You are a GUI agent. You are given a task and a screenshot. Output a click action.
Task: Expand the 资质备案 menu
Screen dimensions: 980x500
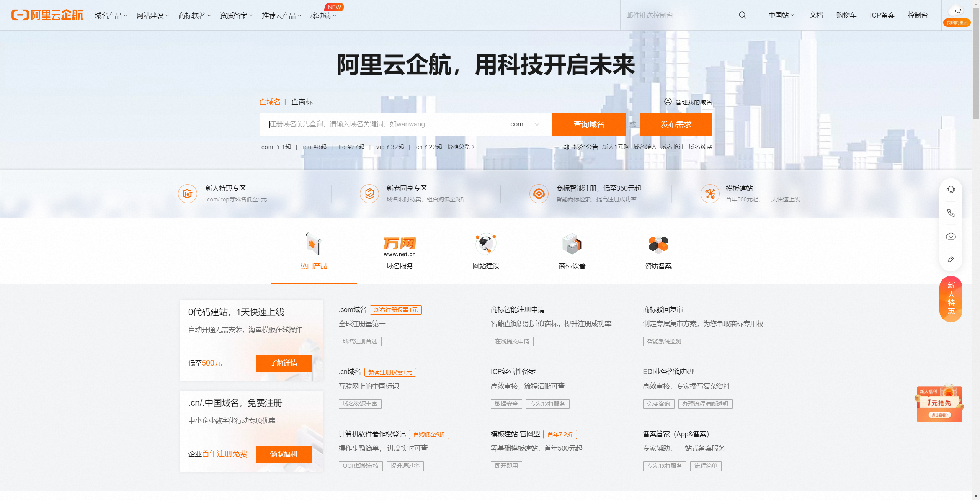(236, 15)
